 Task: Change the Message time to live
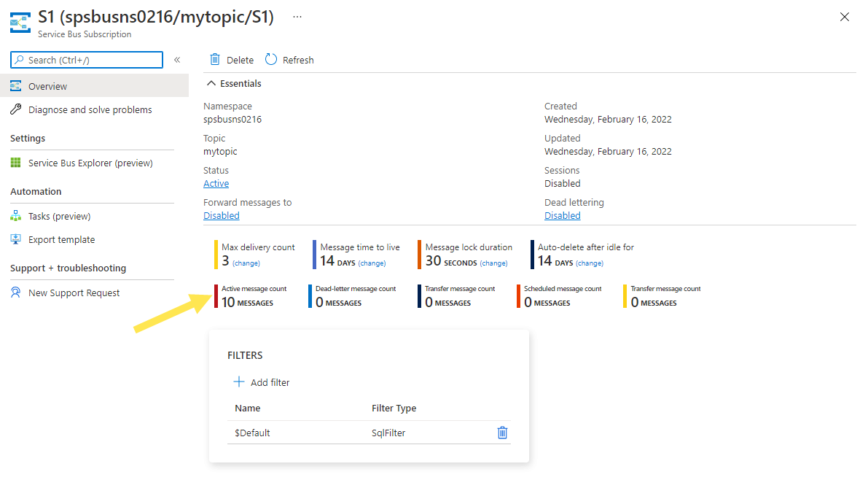tap(372, 263)
